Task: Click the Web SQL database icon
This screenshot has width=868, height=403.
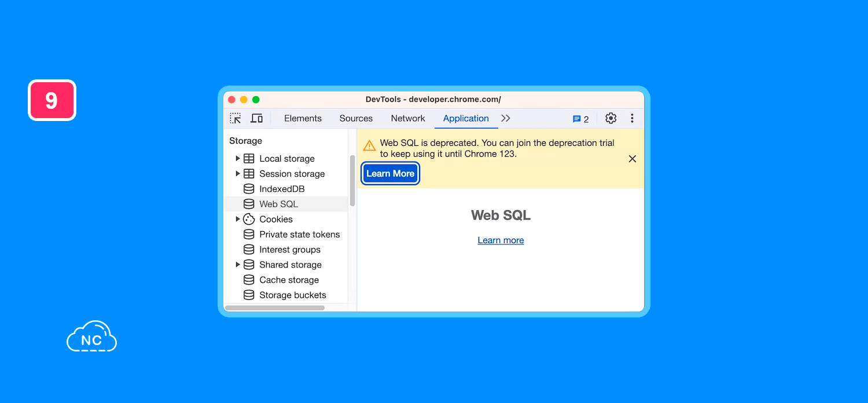Action: click(x=249, y=204)
